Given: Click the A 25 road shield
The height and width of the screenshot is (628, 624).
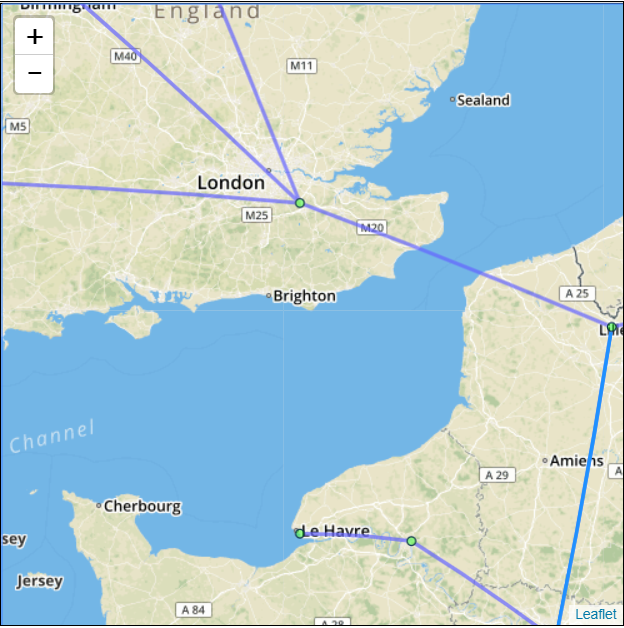Looking at the screenshot, I should tap(577, 294).
